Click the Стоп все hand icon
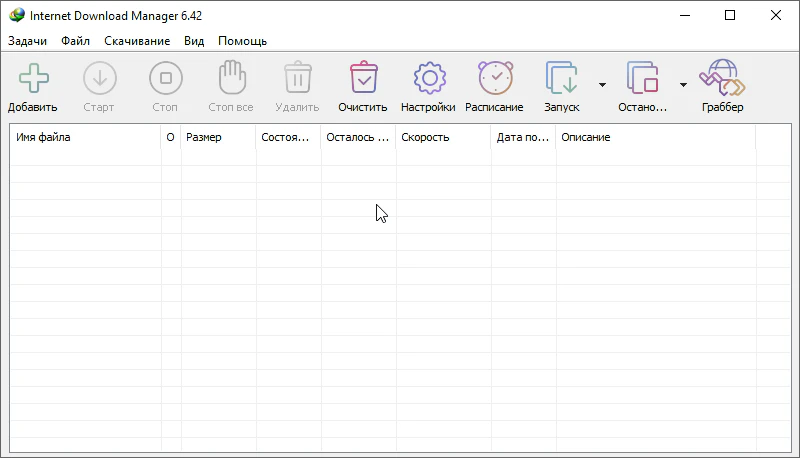The width and height of the screenshot is (800, 458). (231, 78)
